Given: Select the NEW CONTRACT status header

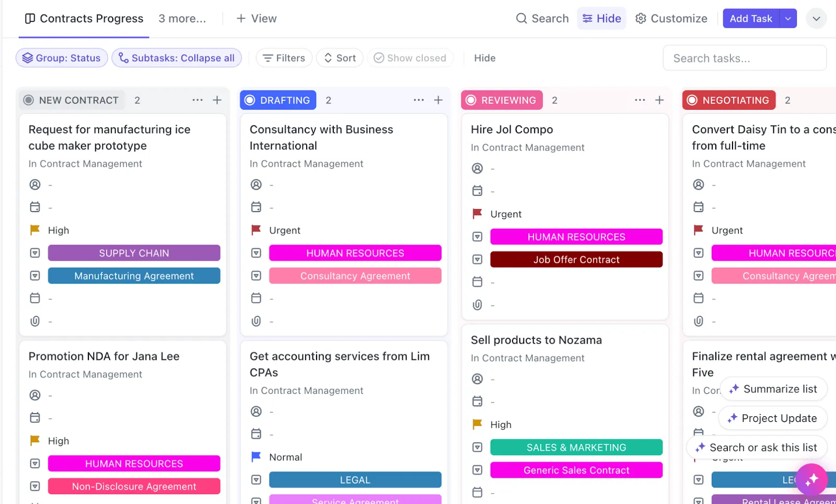Looking at the screenshot, I should (72, 100).
